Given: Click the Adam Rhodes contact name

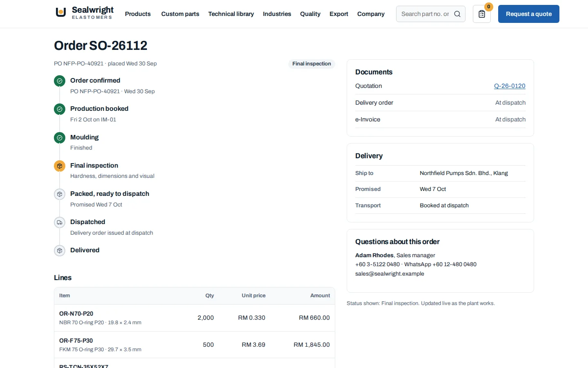Looking at the screenshot, I should tap(374, 255).
